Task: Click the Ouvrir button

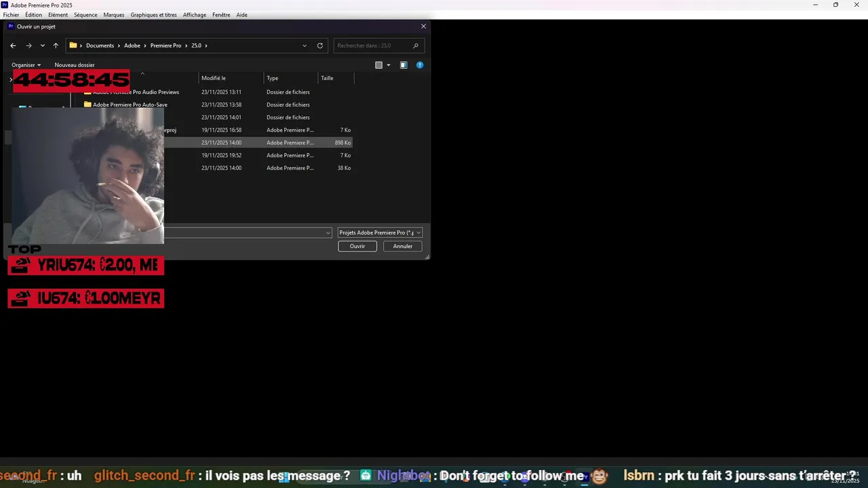Action: (x=357, y=246)
